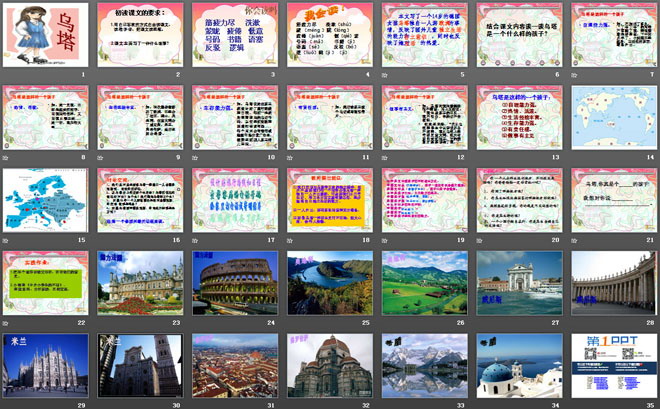Image resolution: width=660 pixels, height=409 pixels.
Task: Open slide 12 thumbnail
Action: 425,118
